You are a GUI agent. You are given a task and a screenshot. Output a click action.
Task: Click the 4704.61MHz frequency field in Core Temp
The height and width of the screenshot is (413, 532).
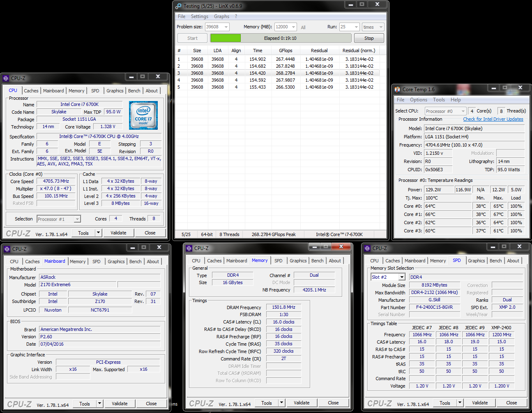click(474, 145)
